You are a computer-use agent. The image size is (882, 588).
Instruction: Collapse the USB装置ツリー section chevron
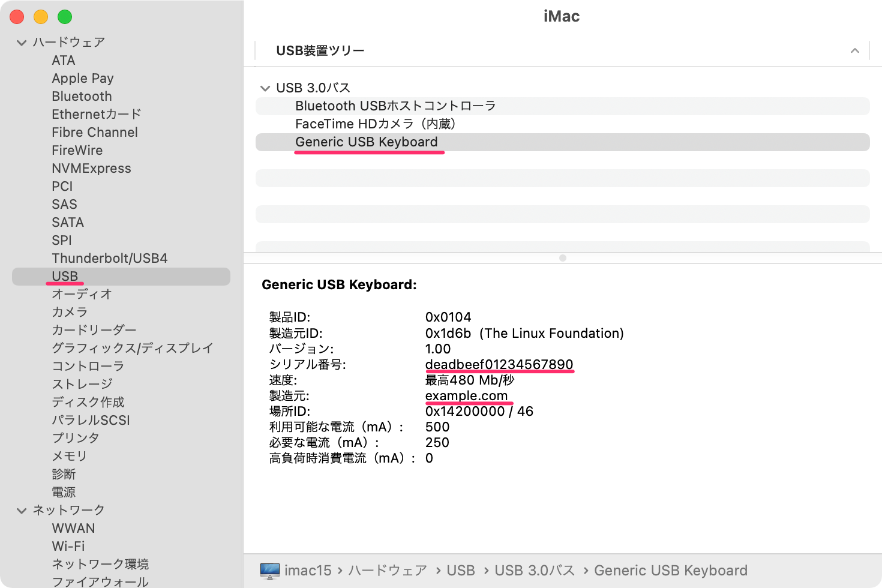tap(854, 50)
